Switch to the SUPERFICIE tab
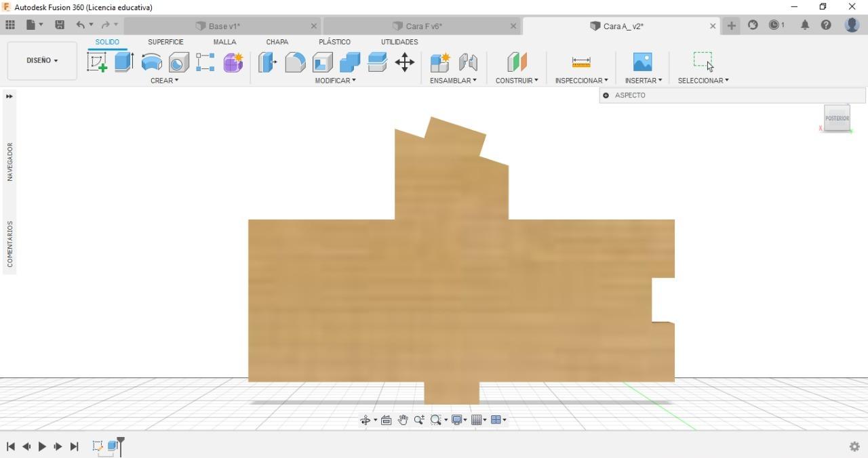 click(x=165, y=42)
